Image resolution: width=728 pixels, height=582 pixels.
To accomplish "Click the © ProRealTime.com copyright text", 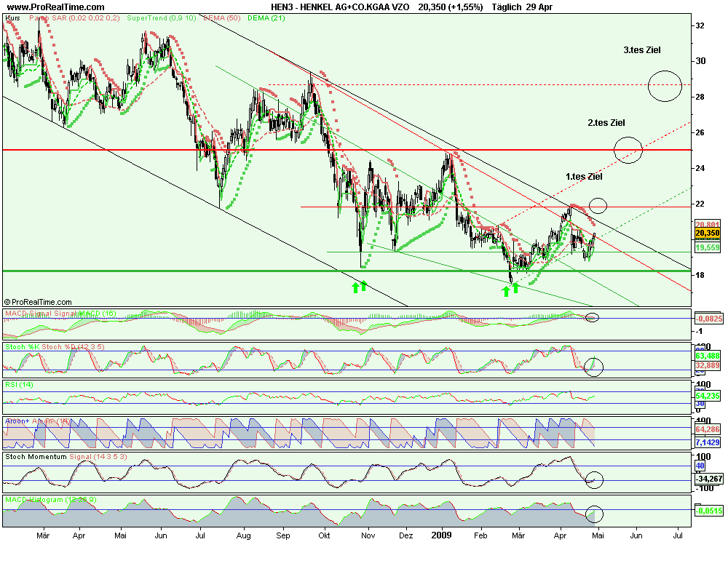I will (x=38, y=302).
